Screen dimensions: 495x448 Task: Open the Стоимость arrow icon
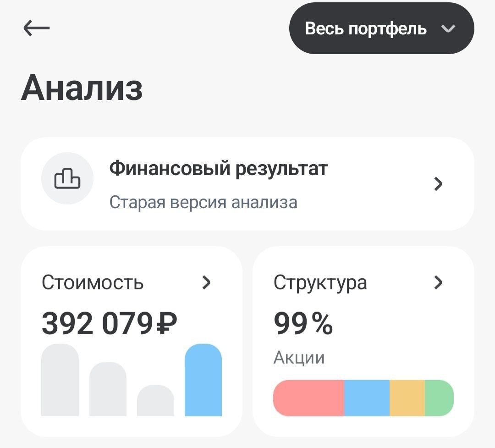click(207, 283)
